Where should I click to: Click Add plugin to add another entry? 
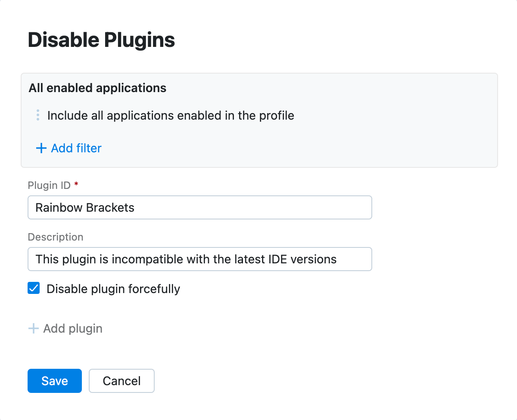point(72,328)
